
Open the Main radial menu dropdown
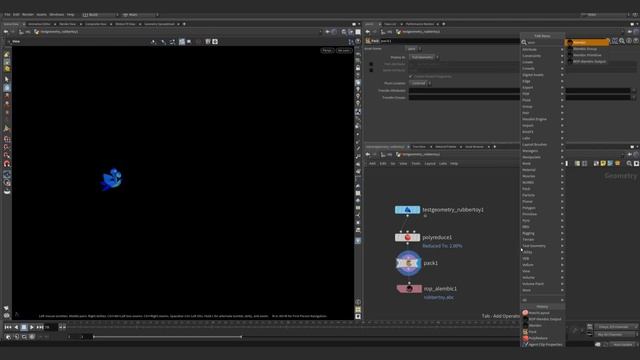tap(140, 15)
